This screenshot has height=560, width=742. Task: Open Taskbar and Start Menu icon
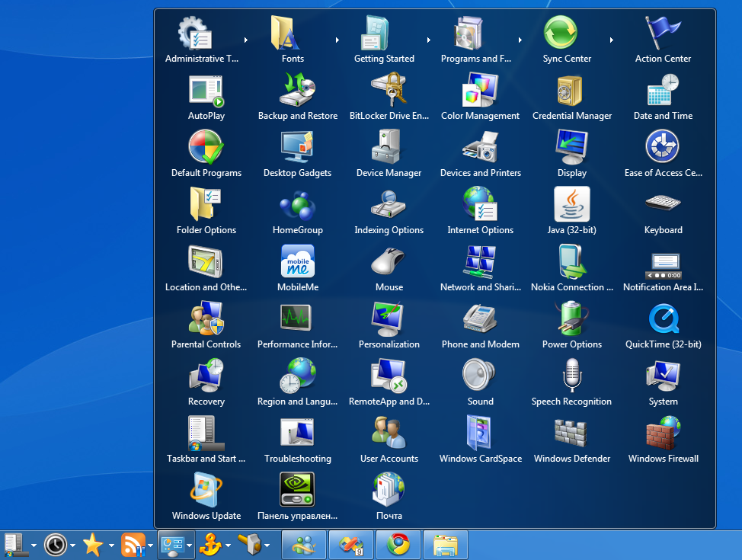tap(206, 433)
